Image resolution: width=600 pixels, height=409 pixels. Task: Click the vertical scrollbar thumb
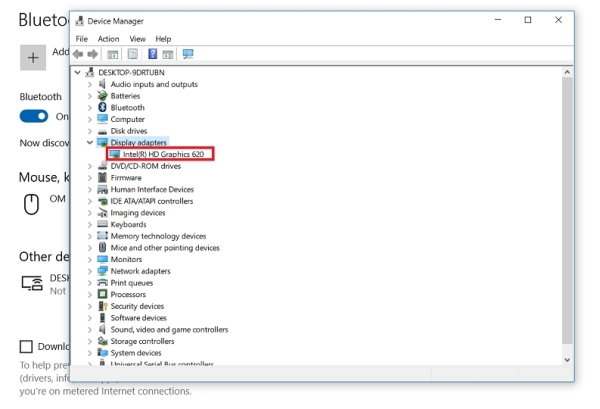pos(567,210)
